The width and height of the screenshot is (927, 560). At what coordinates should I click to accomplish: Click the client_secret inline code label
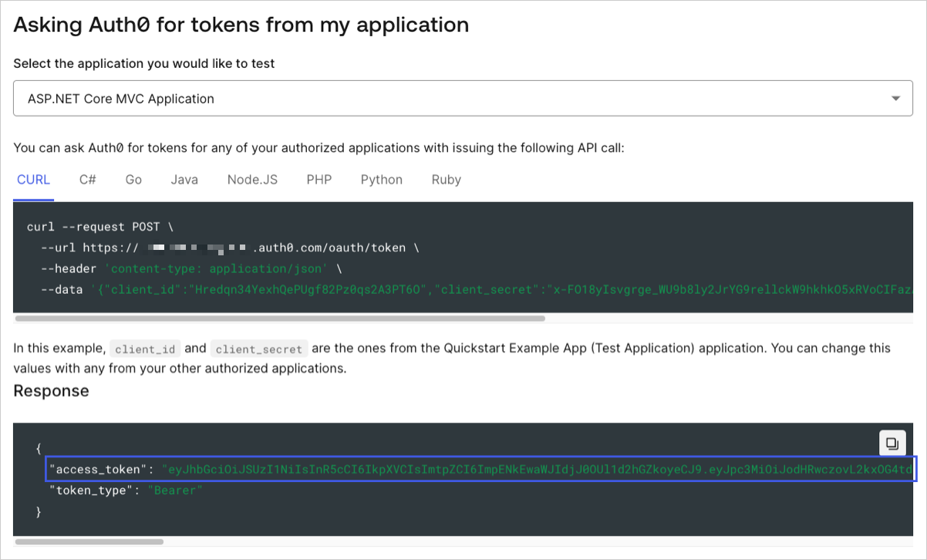pyautogui.click(x=259, y=349)
